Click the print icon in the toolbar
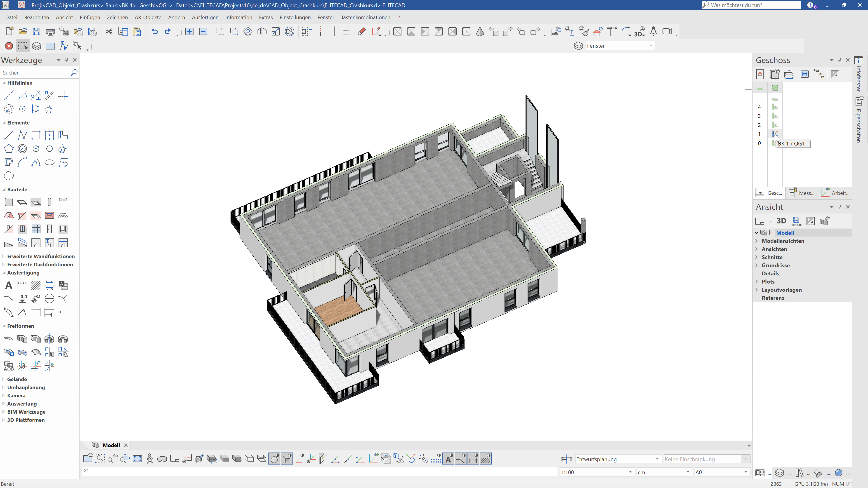868x488 pixels. pyautogui.click(x=50, y=32)
